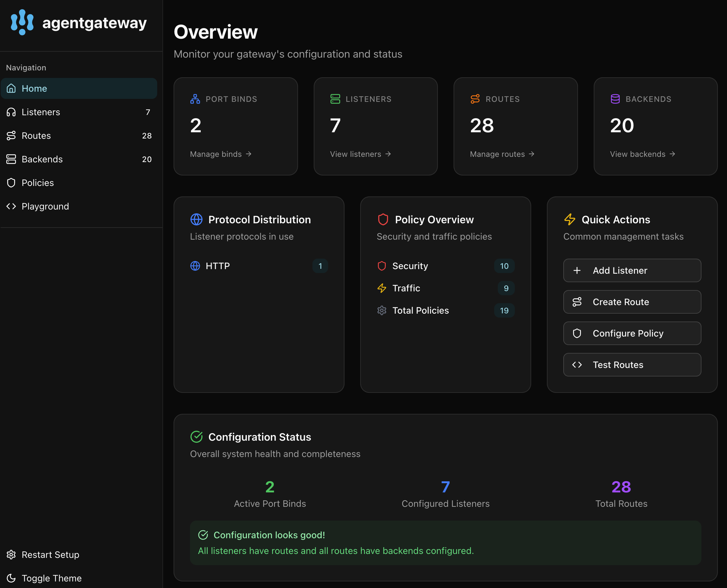Click the HTTP protocol count badge
Image resolution: width=727 pixels, height=588 pixels.
(320, 266)
